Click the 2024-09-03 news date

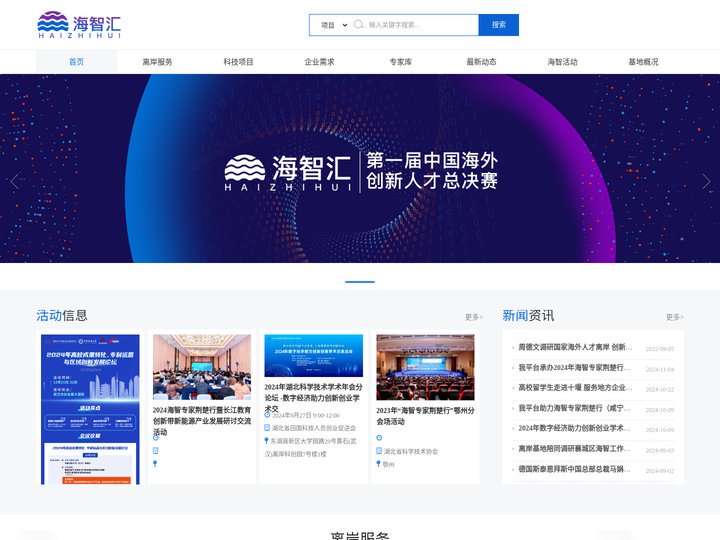coord(660,450)
